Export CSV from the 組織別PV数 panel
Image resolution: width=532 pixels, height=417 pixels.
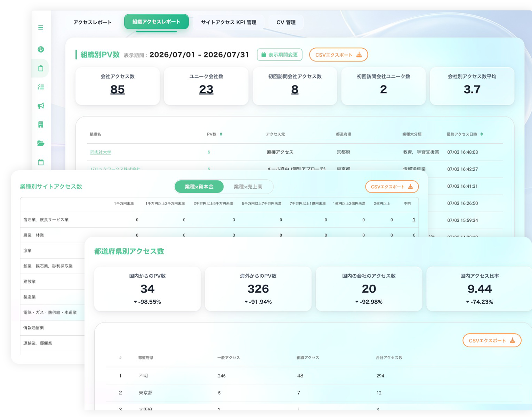click(338, 55)
